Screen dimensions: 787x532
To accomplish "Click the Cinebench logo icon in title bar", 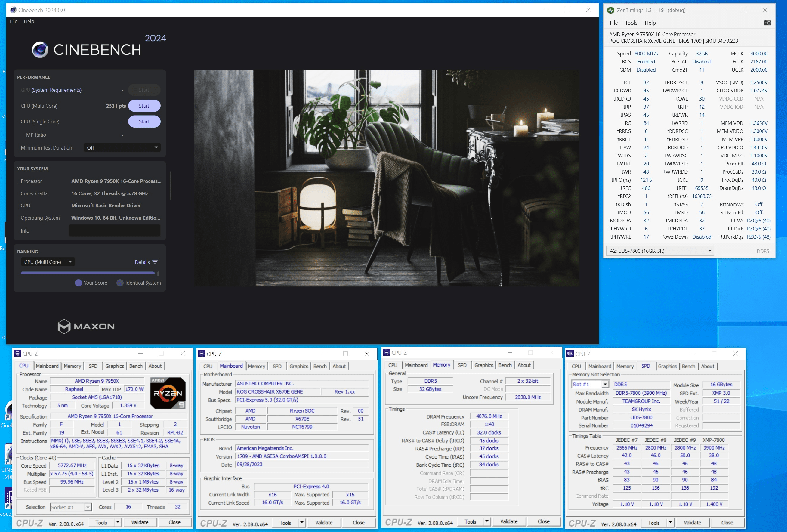I will pos(13,10).
